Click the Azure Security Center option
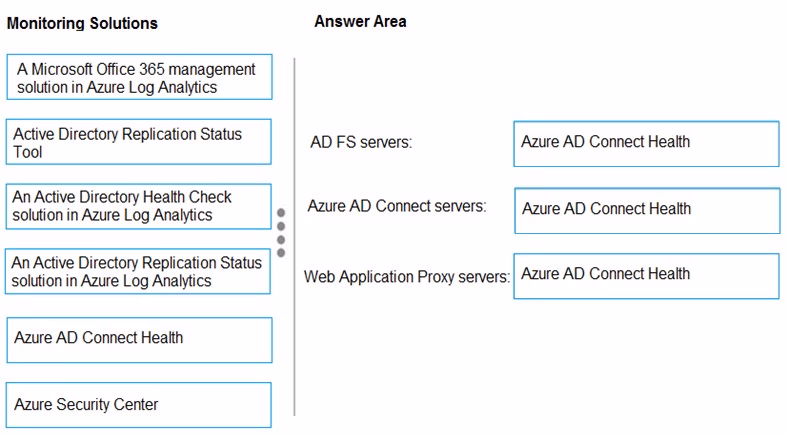 [139, 405]
